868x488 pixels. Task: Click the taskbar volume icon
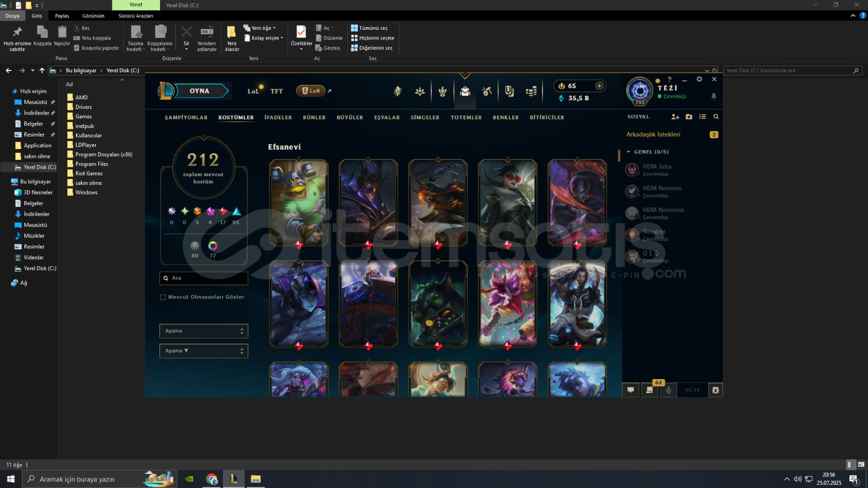click(797, 479)
